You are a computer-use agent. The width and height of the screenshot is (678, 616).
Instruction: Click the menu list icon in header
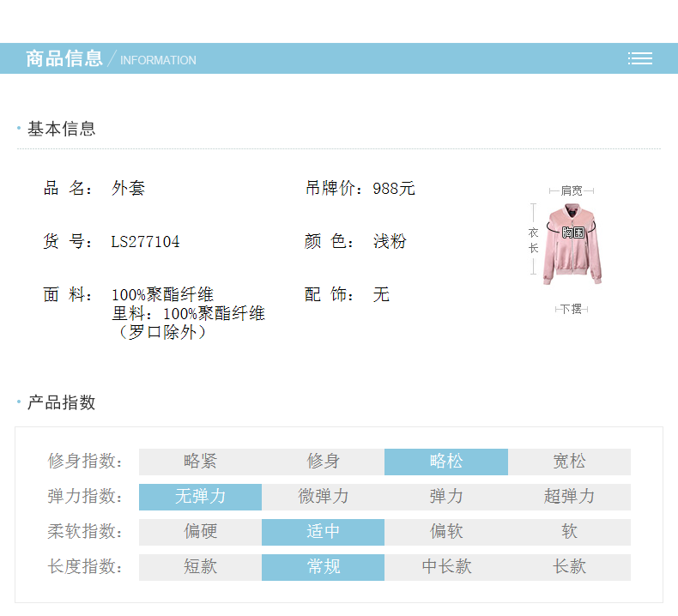639,58
